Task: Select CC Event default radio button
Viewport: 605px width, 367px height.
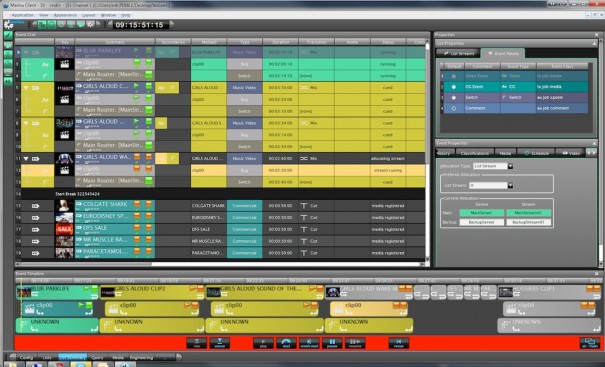Action: pos(454,87)
